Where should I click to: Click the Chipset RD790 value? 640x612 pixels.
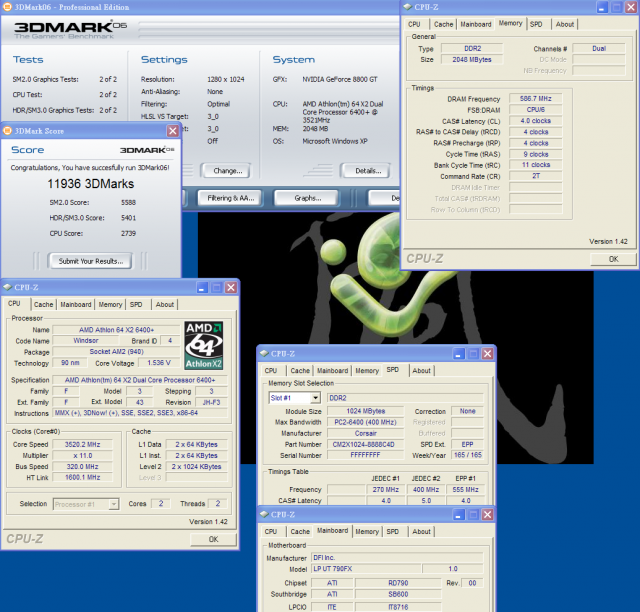click(x=398, y=583)
